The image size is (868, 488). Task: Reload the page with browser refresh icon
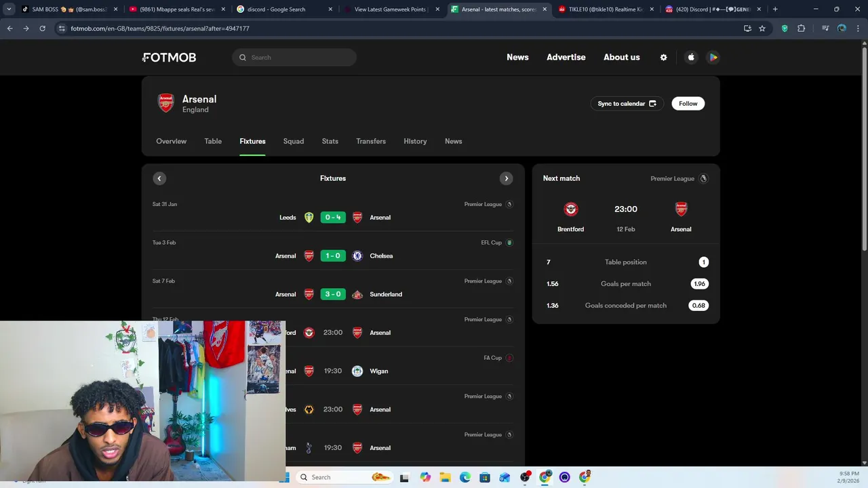[x=42, y=28]
